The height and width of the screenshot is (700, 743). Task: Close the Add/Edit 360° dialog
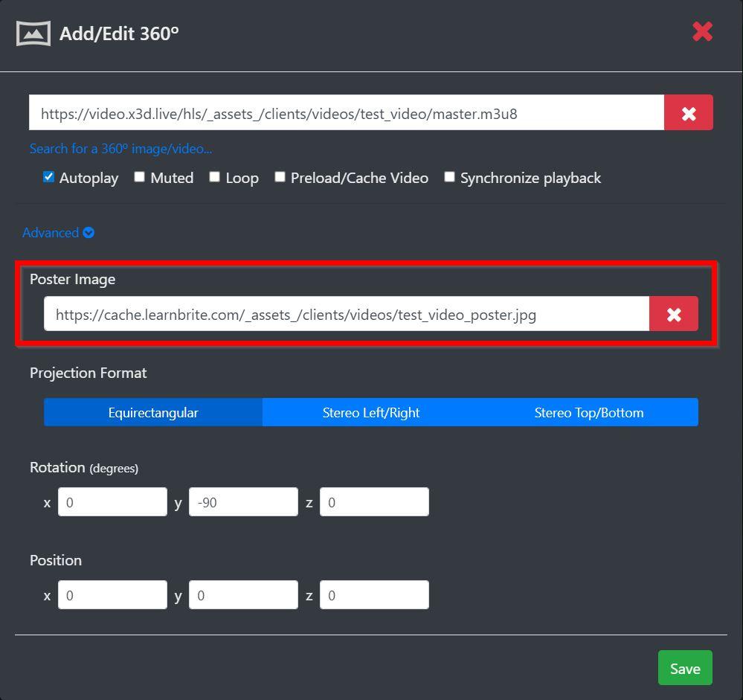click(x=702, y=32)
